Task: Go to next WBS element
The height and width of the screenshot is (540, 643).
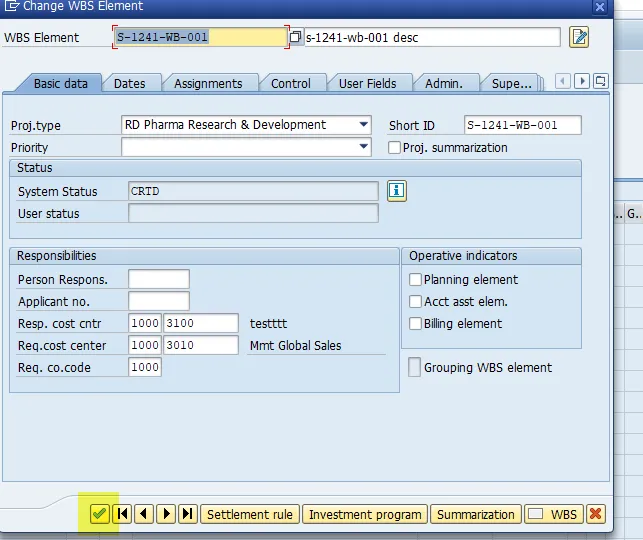Action: pos(166,514)
